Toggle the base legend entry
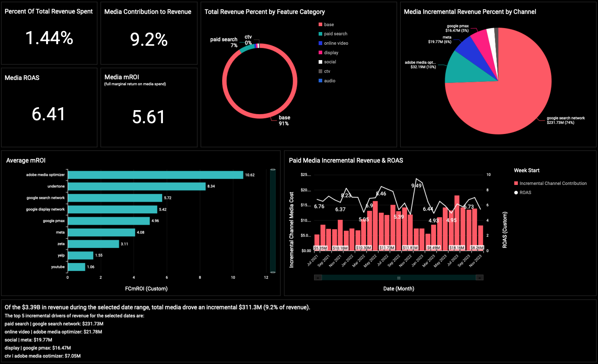This screenshot has width=598, height=364. (326, 25)
